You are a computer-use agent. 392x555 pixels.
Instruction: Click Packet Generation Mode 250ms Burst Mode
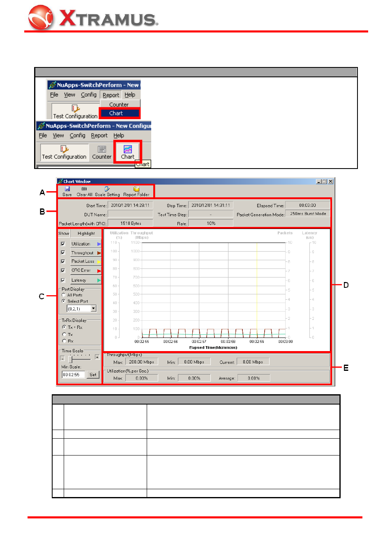pos(307,214)
